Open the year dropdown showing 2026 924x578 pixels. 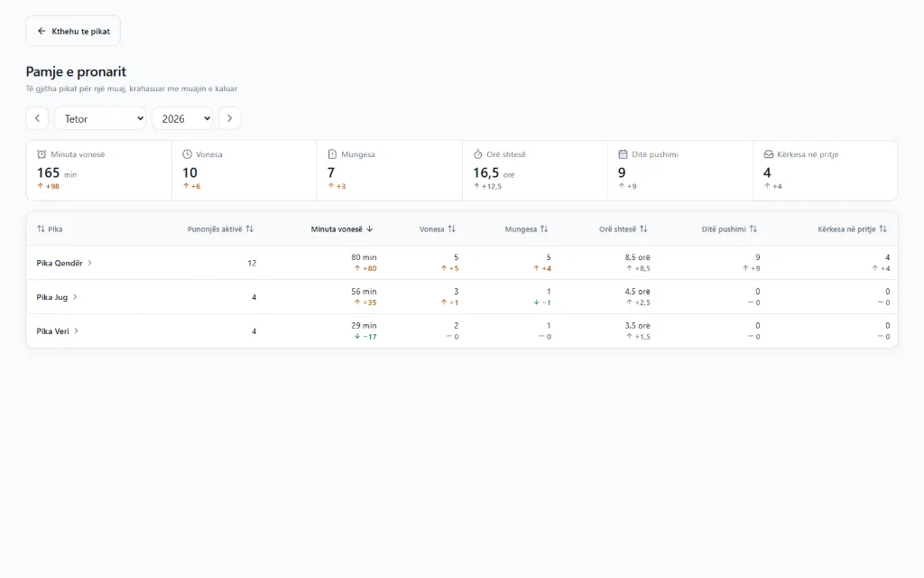click(x=182, y=118)
